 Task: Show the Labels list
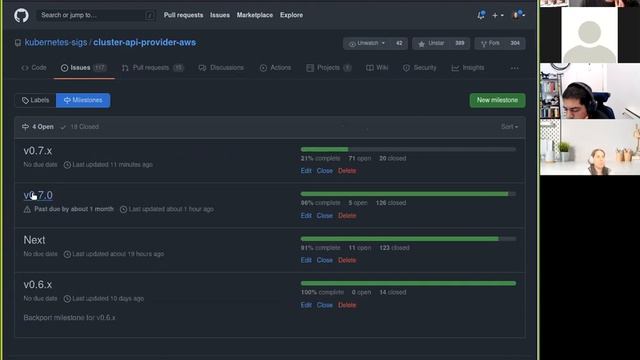tap(36, 100)
